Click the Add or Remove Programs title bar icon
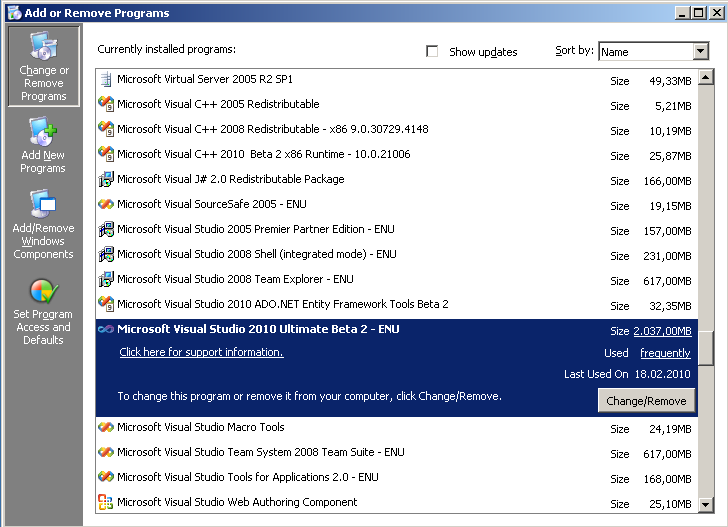 pyautogui.click(x=14, y=13)
